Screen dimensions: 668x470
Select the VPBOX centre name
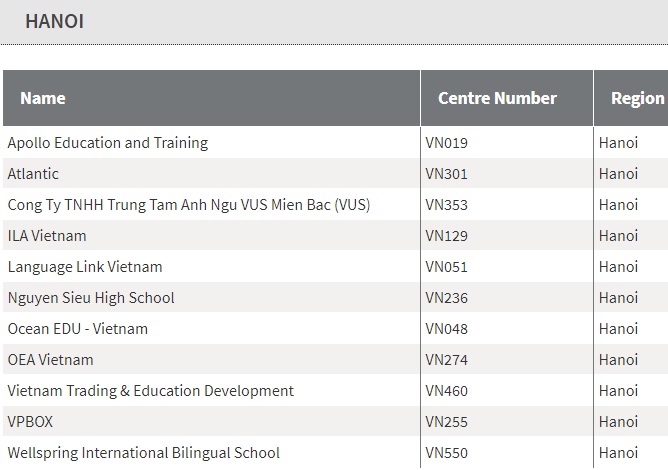(x=31, y=422)
